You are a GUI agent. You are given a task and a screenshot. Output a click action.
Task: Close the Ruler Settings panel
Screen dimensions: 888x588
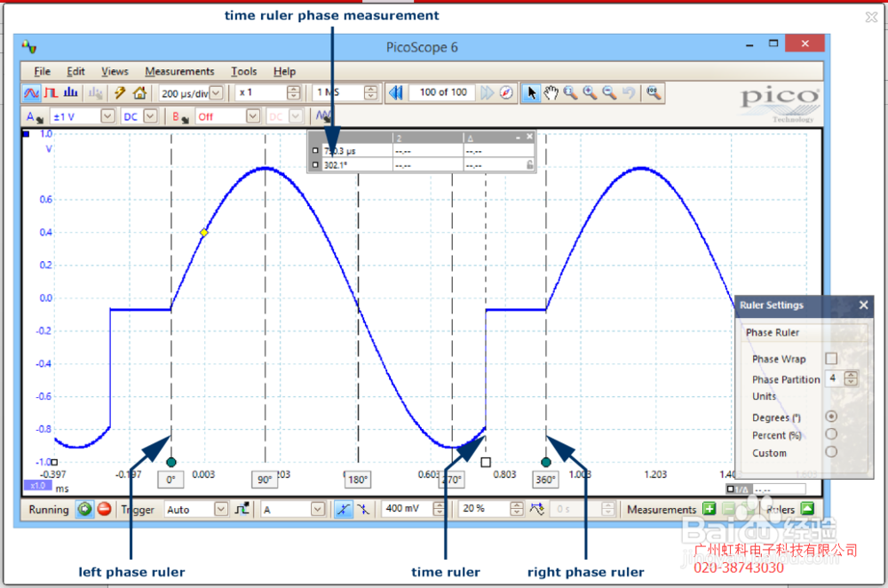(x=863, y=306)
